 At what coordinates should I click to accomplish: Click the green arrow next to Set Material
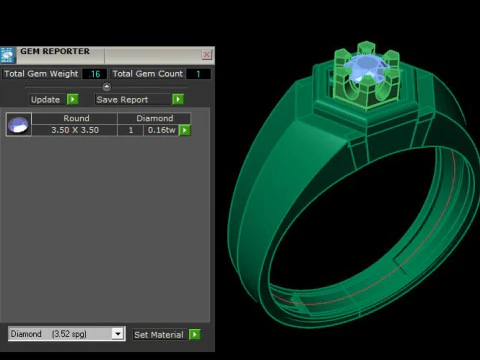coord(195,334)
